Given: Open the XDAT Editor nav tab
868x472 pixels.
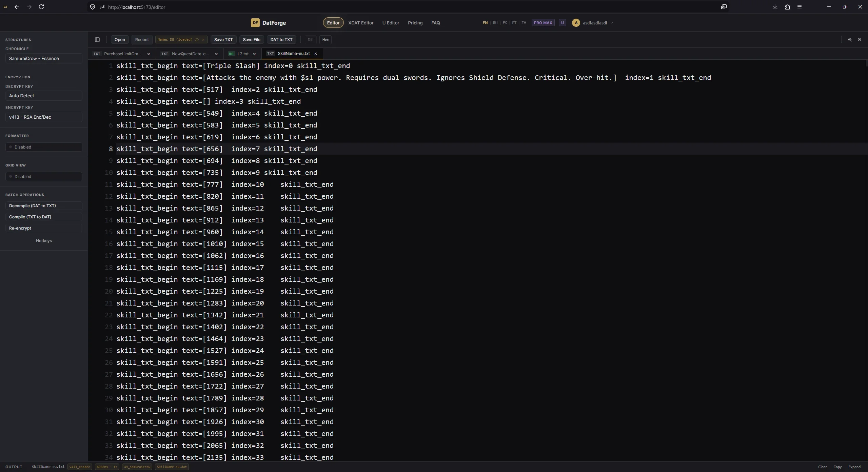Looking at the screenshot, I should 361,23.
